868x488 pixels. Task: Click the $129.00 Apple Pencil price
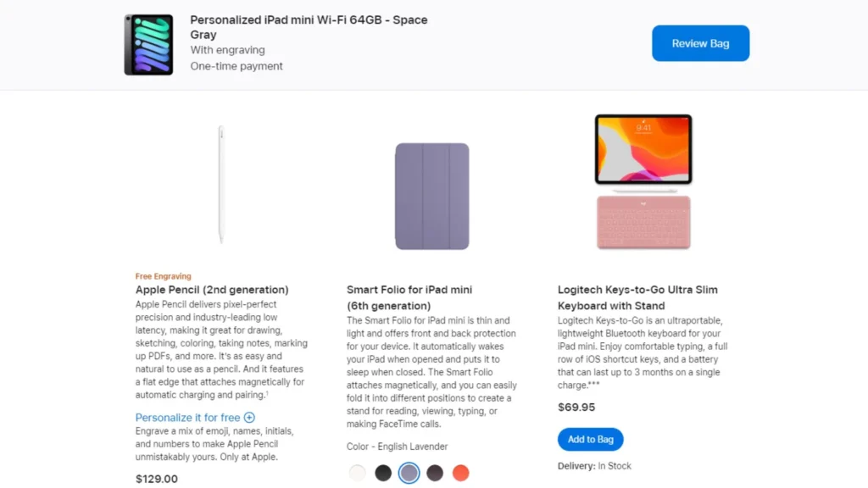pos(156,479)
